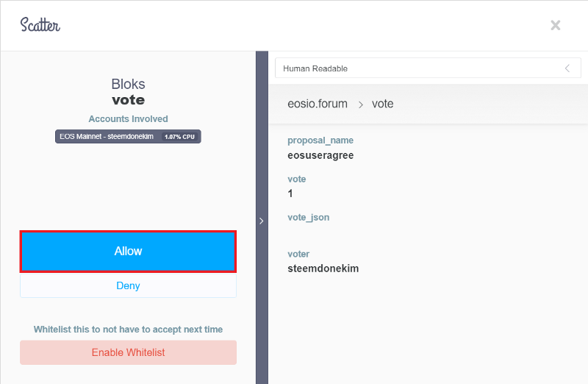Click the Bloks app name

pyautogui.click(x=128, y=84)
